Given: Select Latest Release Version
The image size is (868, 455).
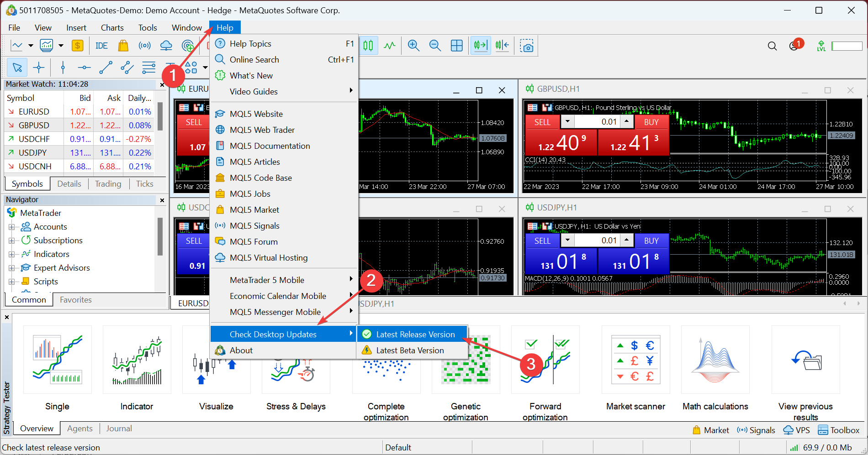Looking at the screenshot, I should point(412,335).
